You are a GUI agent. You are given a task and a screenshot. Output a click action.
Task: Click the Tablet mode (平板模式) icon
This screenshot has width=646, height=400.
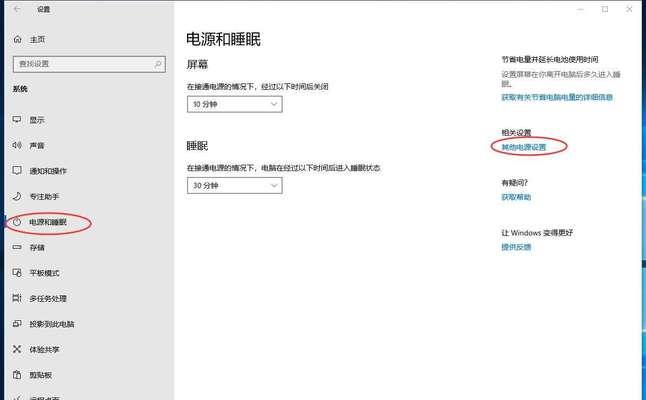(x=17, y=273)
